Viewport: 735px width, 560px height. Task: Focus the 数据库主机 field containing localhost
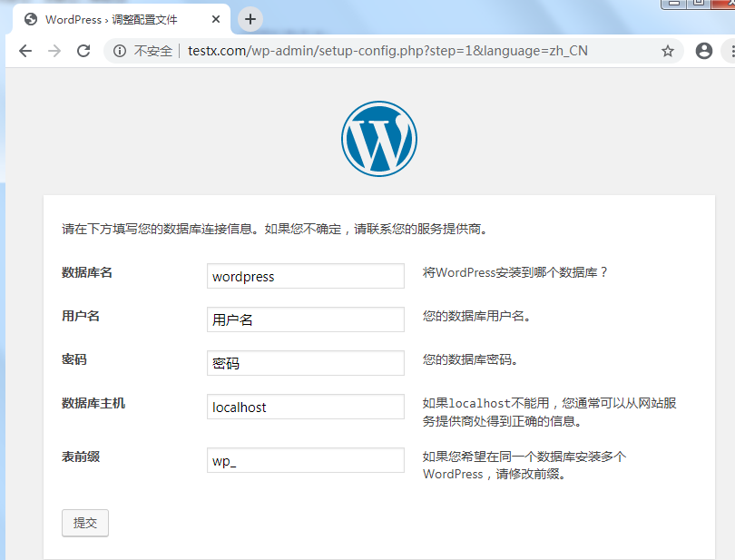point(306,408)
